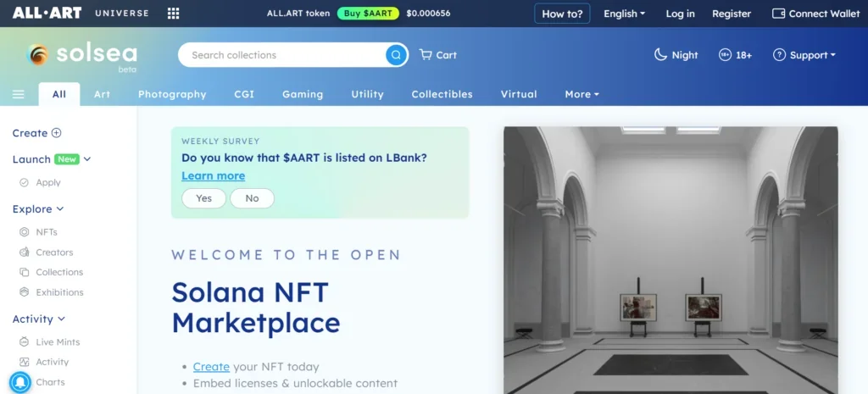Click the gallery exhibition image

(x=670, y=260)
